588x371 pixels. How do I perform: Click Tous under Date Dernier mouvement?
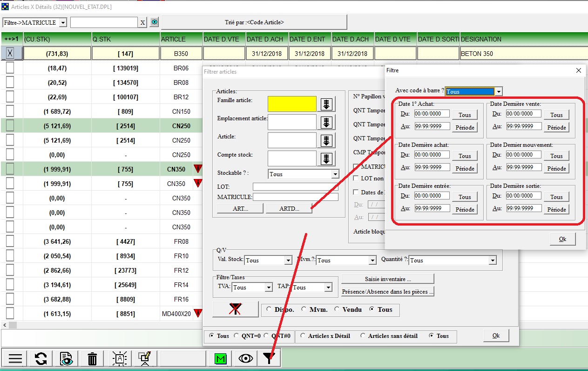(x=556, y=156)
